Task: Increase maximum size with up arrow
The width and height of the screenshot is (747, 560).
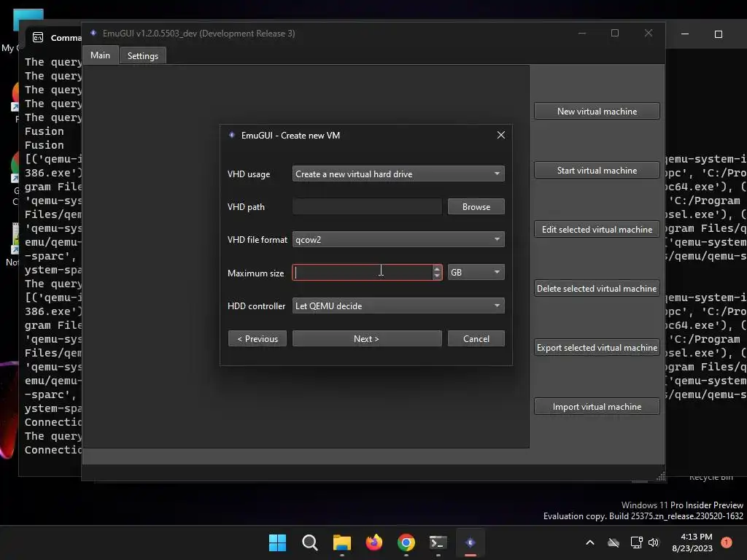Action: (437, 269)
